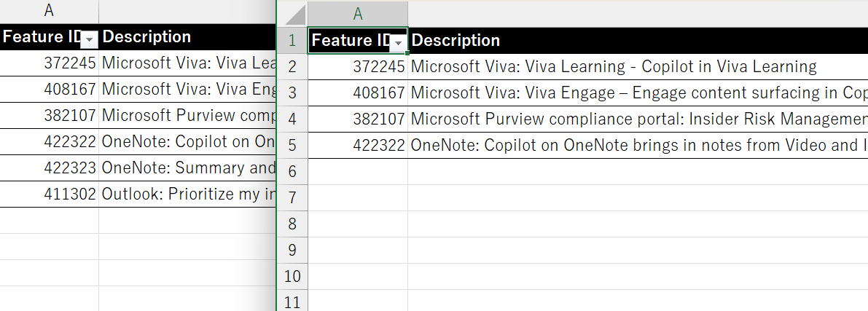
Task: Click the Description header in left sheet
Action: (x=146, y=36)
